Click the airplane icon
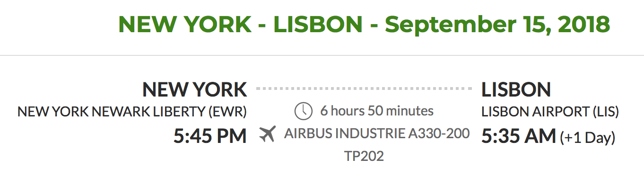This screenshot has width=644, height=177. 268,134
